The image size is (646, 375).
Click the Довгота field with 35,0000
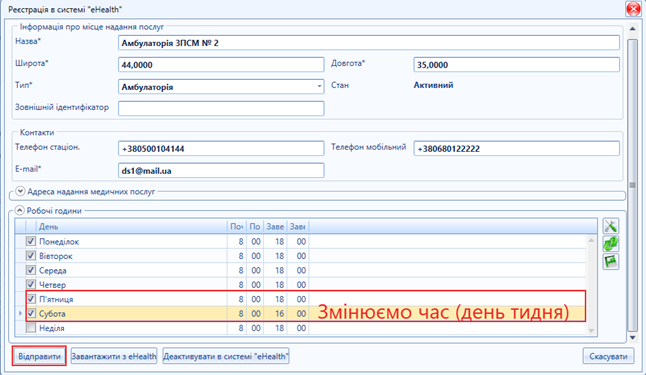[x=516, y=65]
